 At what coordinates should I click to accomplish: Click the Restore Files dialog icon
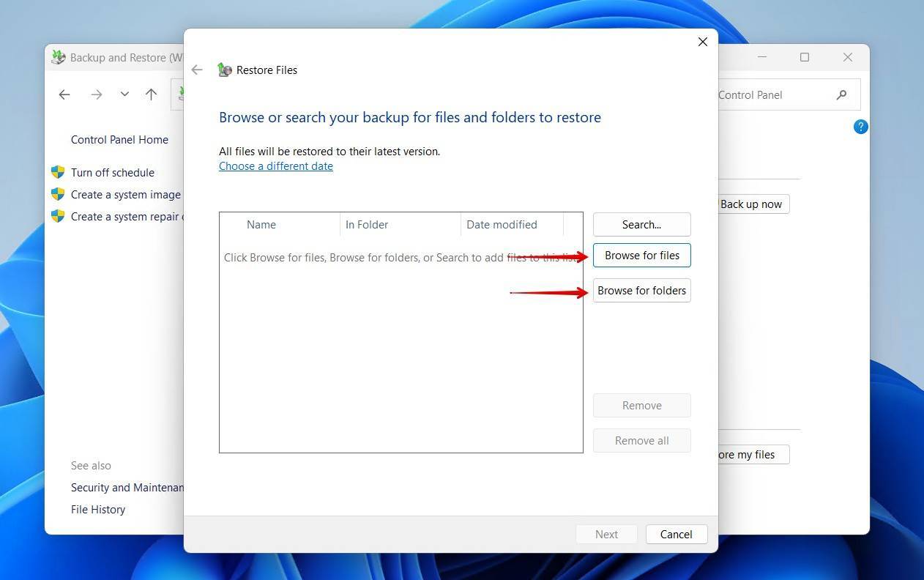[x=225, y=70]
